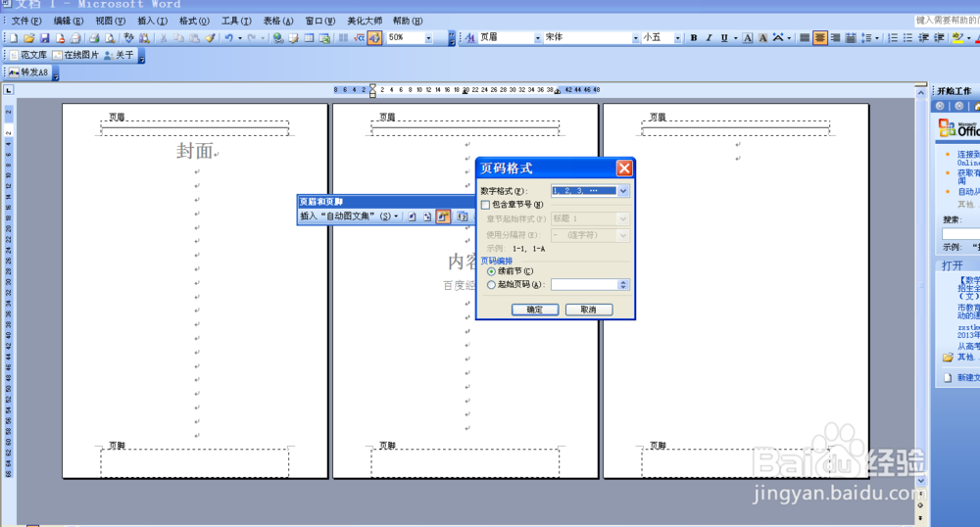Open the Line Spacing dropdown arrow

[877, 38]
